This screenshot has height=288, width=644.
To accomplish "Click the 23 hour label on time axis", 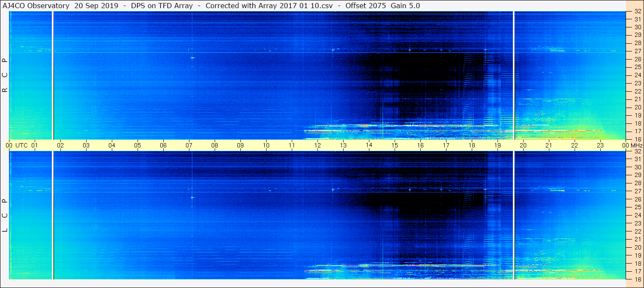I will (x=600, y=145).
